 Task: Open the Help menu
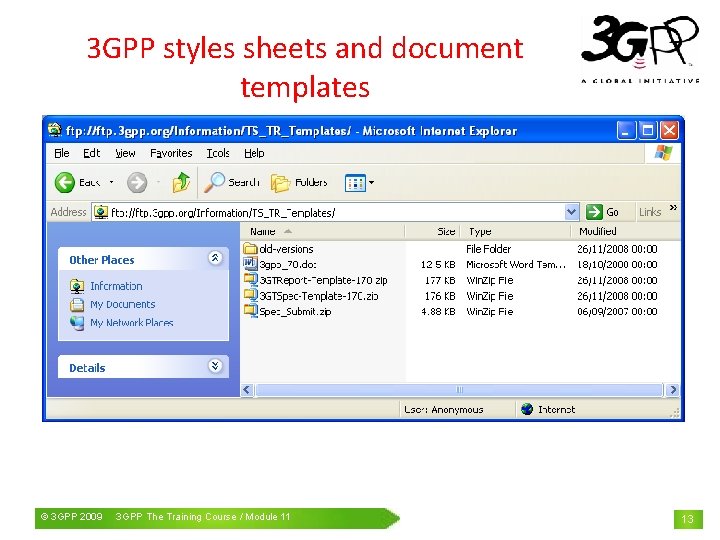[x=254, y=153]
